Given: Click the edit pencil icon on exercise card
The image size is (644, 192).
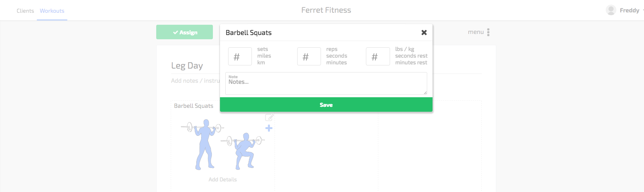Looking at the screenshot, I should (269, 117).
